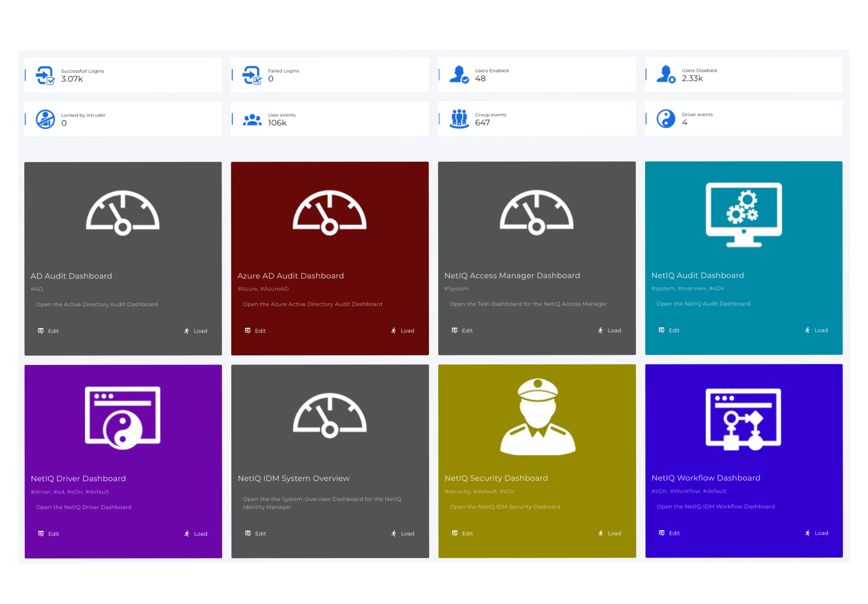868x604 pixels.
Task: Click the #driver, #ad, #eDir, #default tags
Action: [70, 492]
